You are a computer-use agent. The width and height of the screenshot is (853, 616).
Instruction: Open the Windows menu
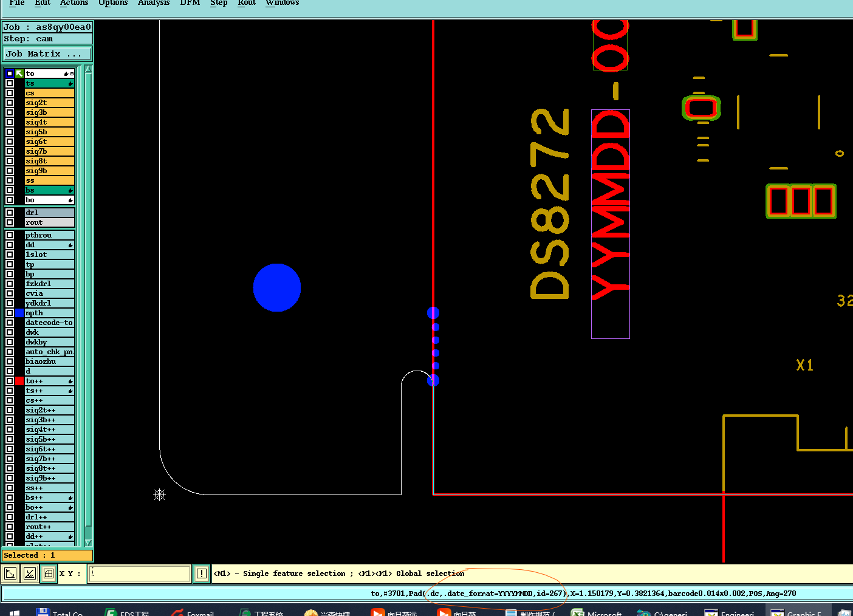tap(283, 3)
